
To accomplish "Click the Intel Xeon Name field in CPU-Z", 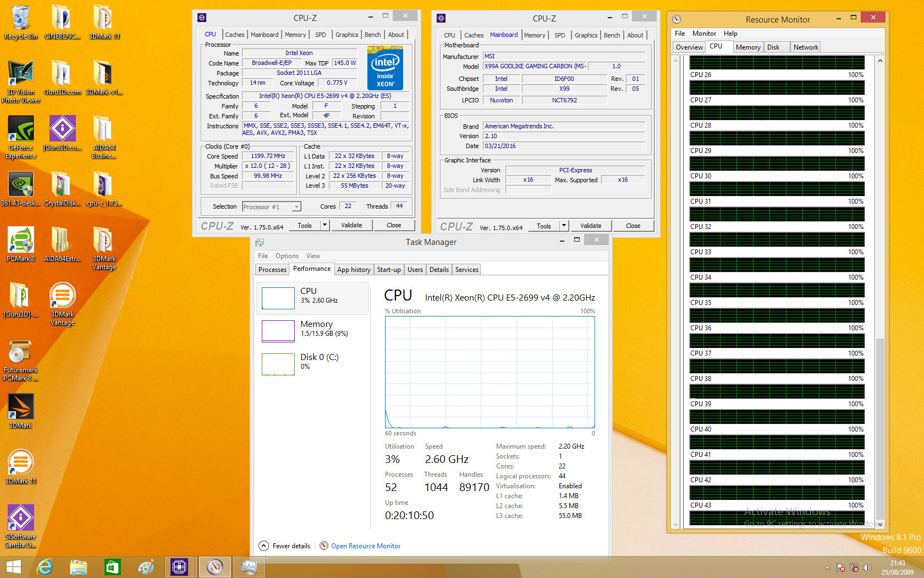I will click(x=299, y=53).
